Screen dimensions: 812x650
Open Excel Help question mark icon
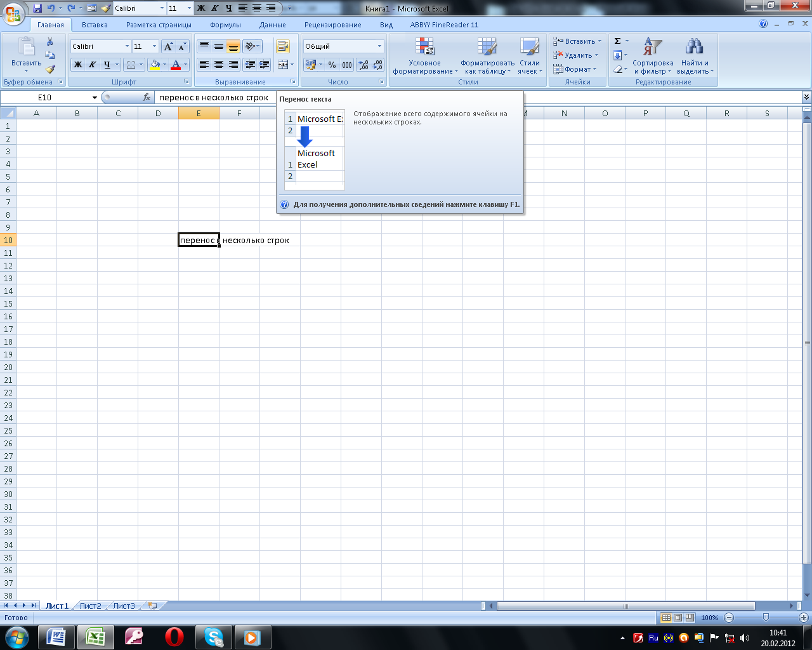(763, 24)
